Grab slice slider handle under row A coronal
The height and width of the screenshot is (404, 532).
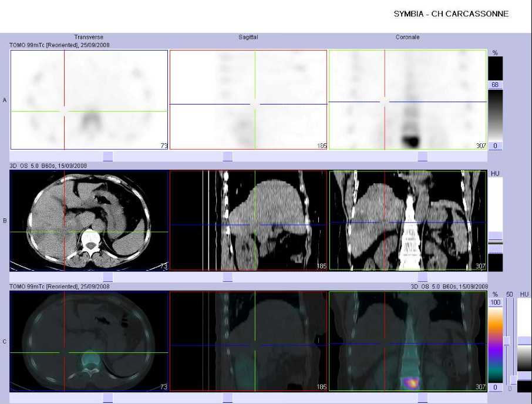click(422, 156)
